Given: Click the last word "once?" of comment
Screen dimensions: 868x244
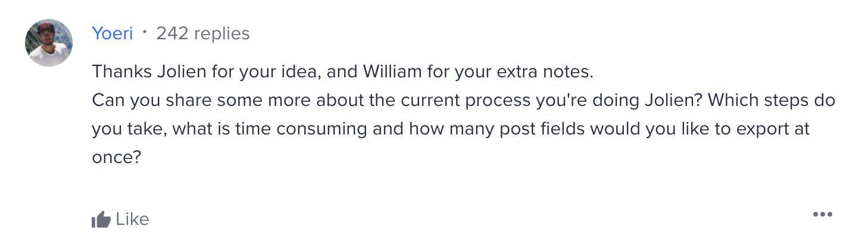Looking at the screenshot, I should 115,157.
